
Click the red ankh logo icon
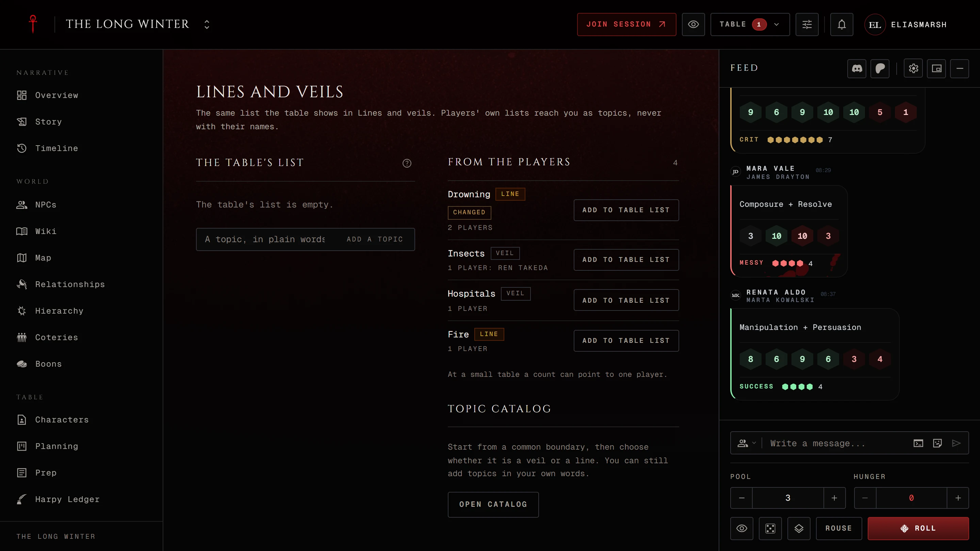click(33, 24)
